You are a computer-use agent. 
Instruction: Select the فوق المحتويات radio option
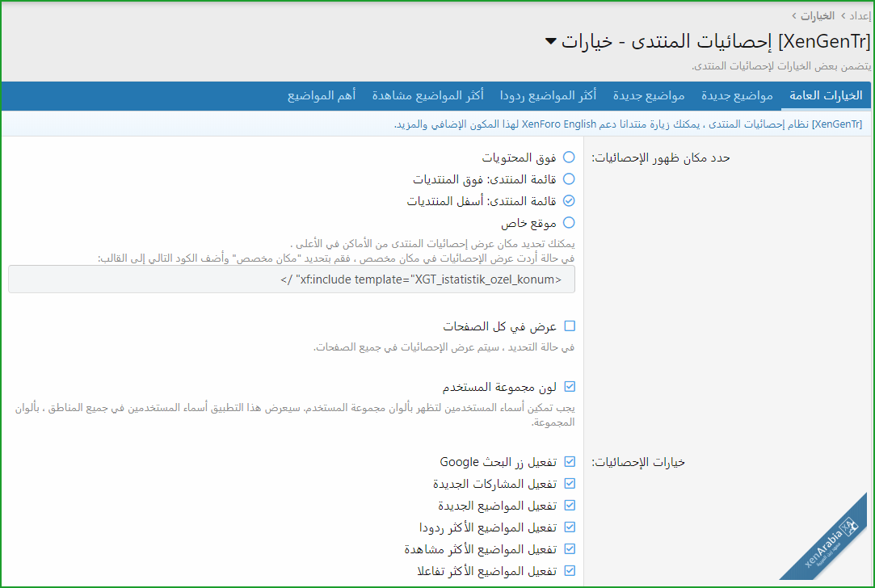(569, 157)
